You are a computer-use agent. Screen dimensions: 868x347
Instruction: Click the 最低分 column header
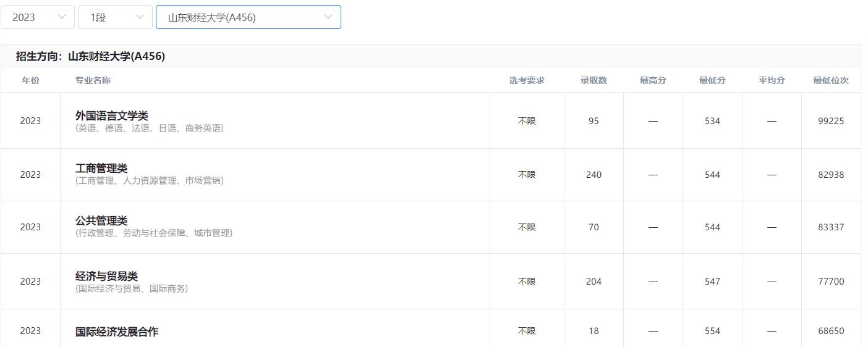[x=712, y=80]
